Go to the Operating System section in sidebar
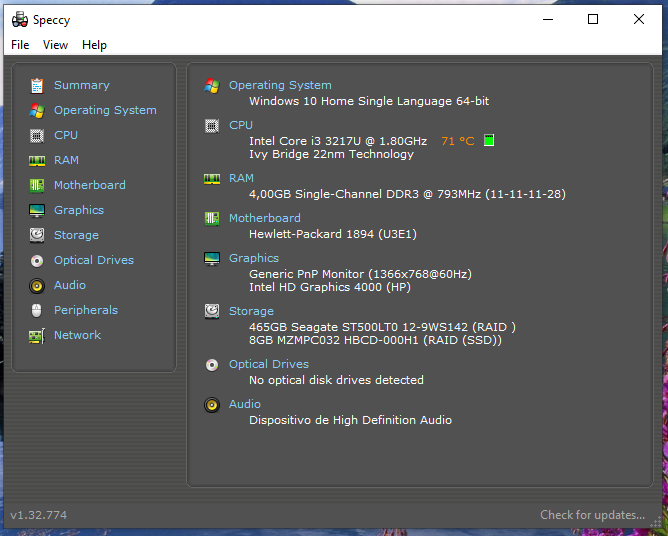This screenshot has height=536, width=668. tap(105, 110)
